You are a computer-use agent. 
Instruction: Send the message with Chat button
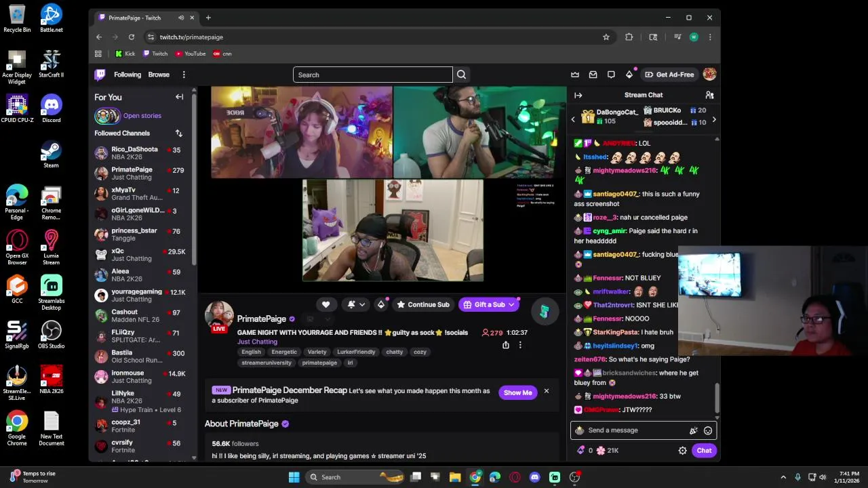(704, 451)
